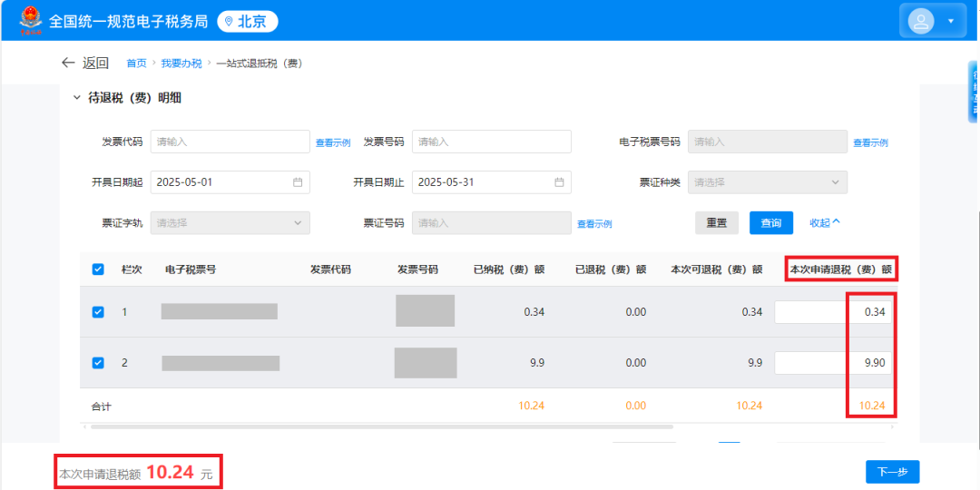The height and width of the screenshot is (490, 980).
Task: Click the table horizontal scrollbar
Action: (x=381, y=426)
